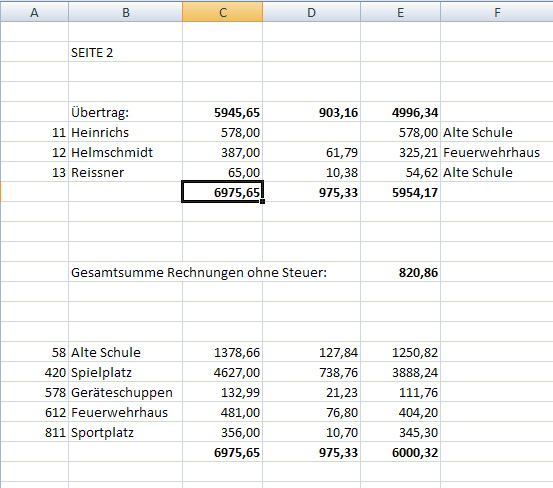
Task: Select the Spielplatz row label
Action: (x=126, y=372)
